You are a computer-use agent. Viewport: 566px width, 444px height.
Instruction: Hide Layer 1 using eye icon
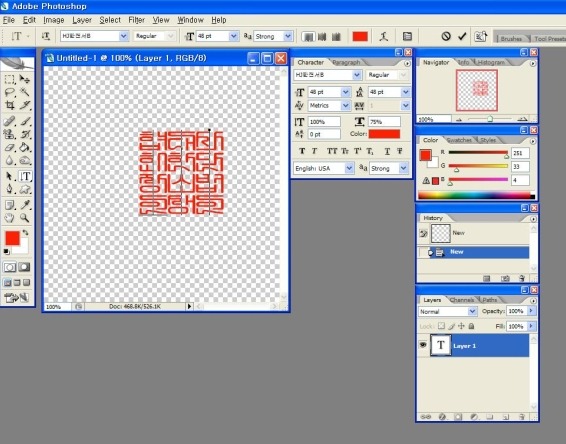(423, 345)
